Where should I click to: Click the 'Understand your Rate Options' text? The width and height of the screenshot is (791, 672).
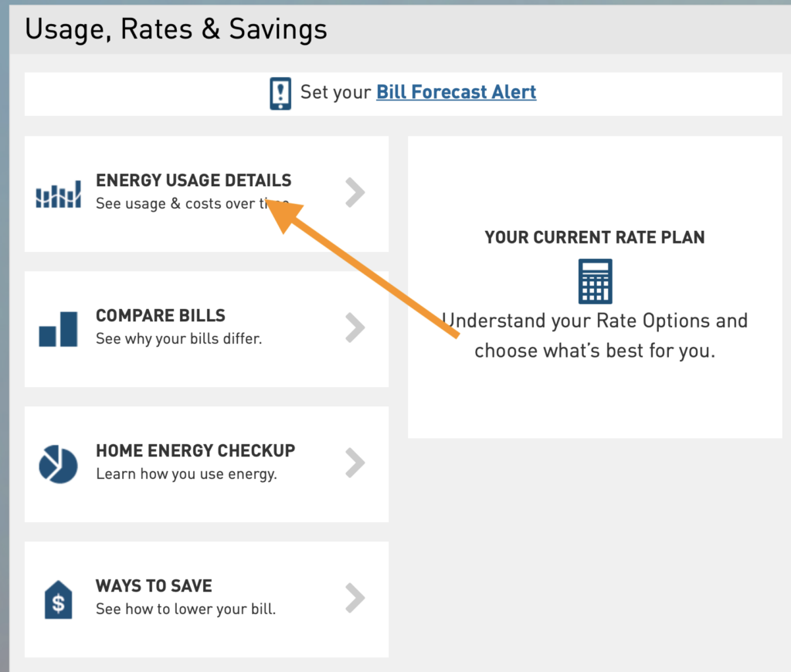pos(595,321)
